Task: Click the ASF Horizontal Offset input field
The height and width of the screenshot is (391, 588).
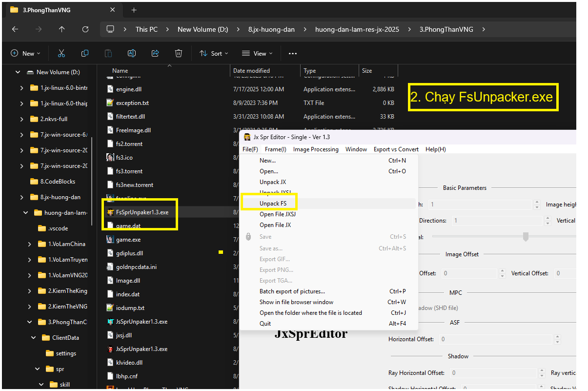Action: pos(496,339)
